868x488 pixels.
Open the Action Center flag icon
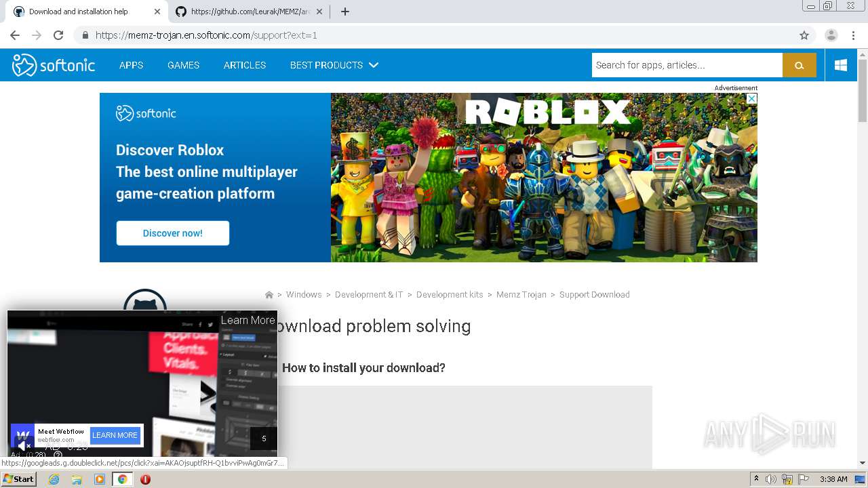(x=804, y=479)
